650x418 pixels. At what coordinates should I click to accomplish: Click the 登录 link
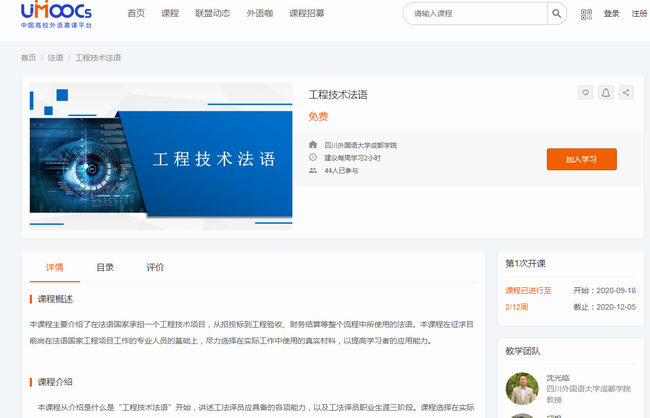[x=612, y=14]
